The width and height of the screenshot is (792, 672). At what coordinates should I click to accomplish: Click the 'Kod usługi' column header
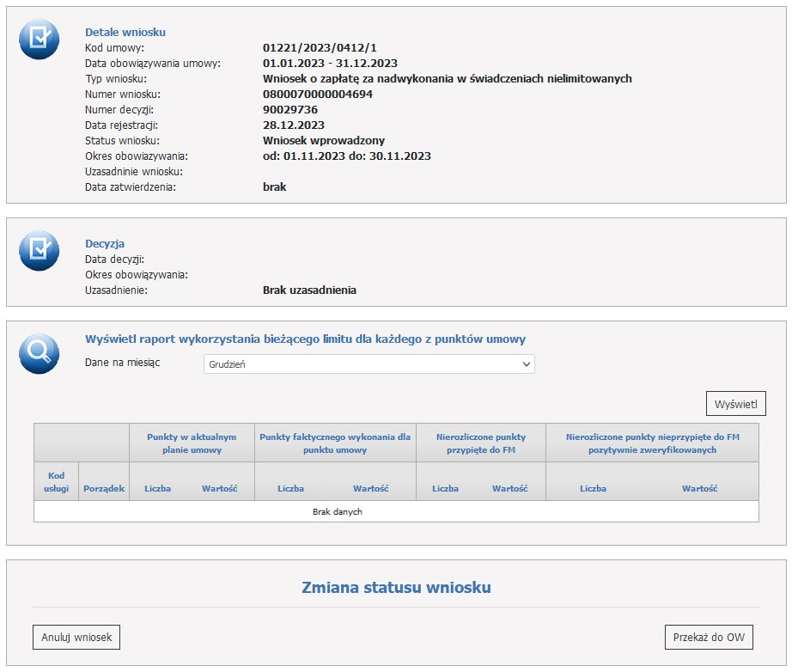tap(56, 482)
